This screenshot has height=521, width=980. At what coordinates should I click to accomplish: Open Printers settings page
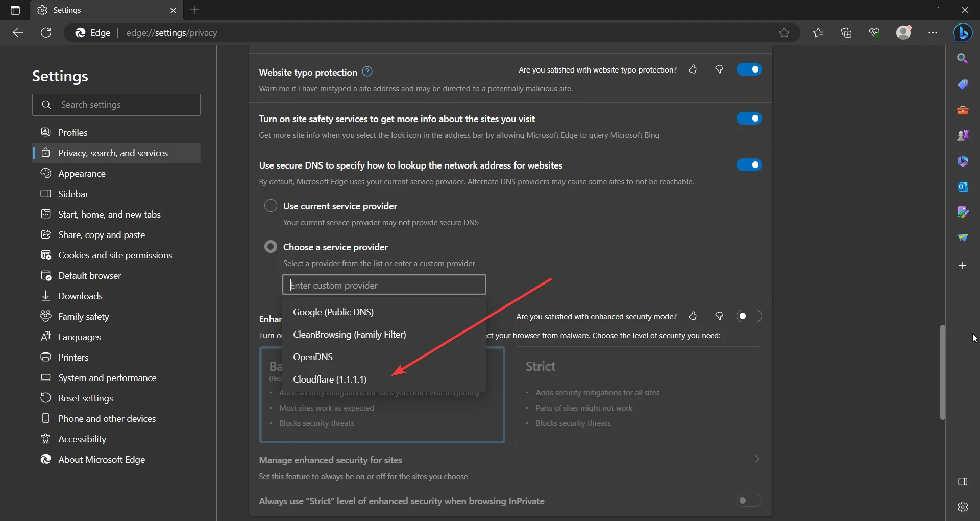tap(116, 357)
